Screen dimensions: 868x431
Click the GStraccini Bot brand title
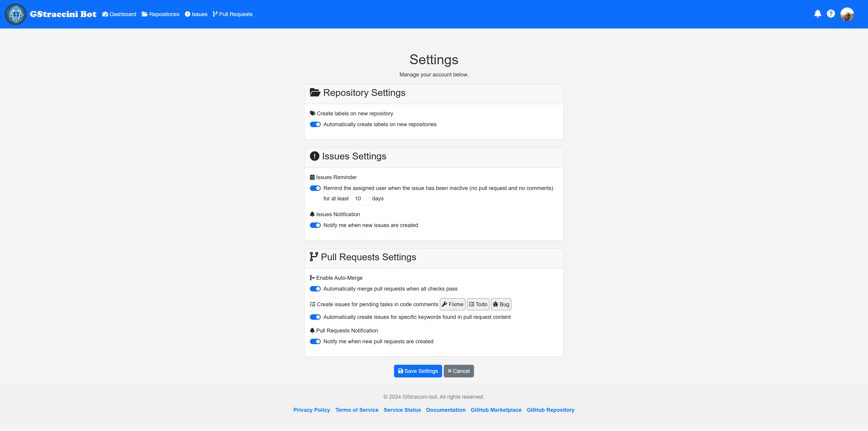click(x=63, y=14)
